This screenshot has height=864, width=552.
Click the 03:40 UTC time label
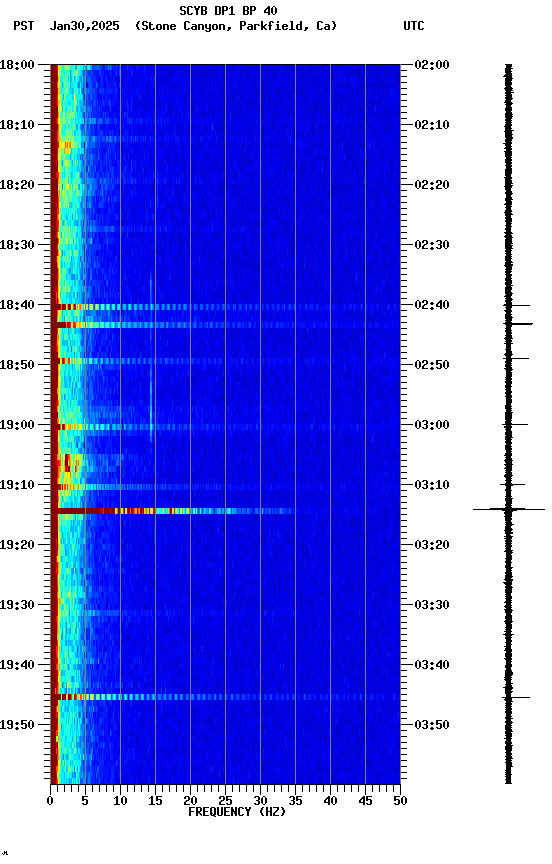432,666
